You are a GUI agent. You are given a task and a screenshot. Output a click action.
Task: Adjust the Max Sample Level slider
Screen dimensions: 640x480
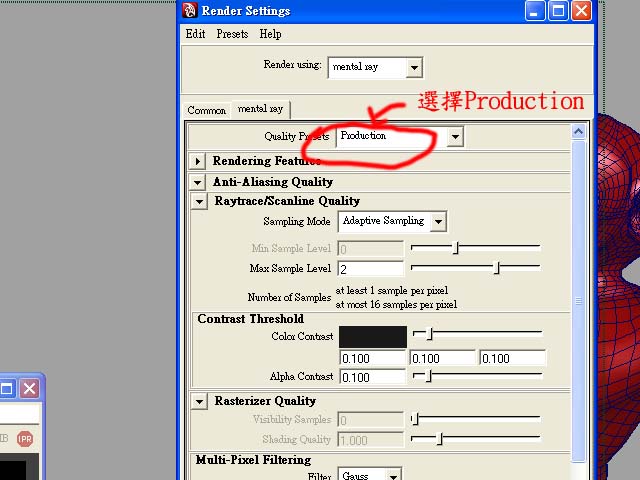pos(496,268)
